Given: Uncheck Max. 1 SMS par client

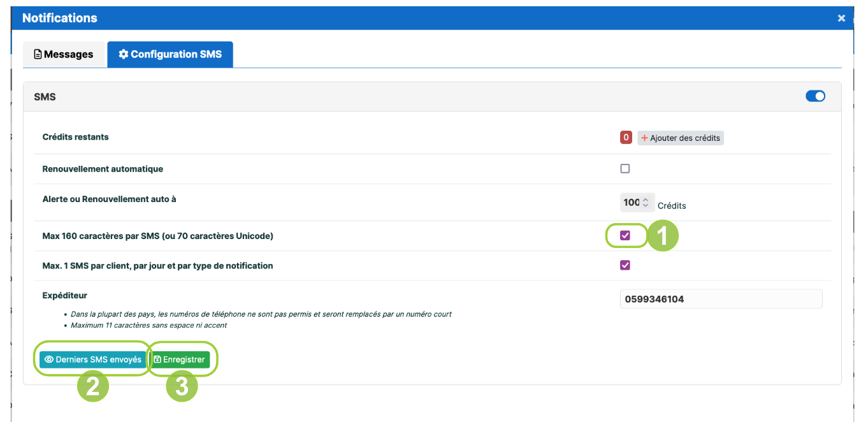Looking at the screenshot, I should (x=625, y=265).
